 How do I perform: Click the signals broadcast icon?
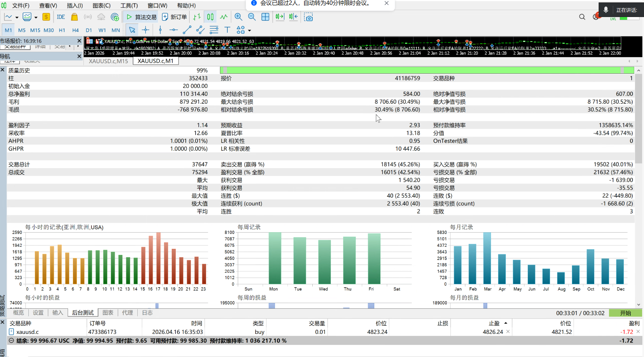87,17
